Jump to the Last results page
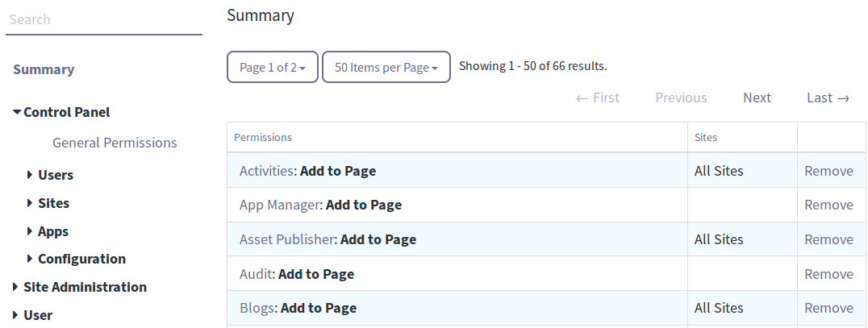The width and height of the screenshot is (868, 328). [x=828, y=98]
